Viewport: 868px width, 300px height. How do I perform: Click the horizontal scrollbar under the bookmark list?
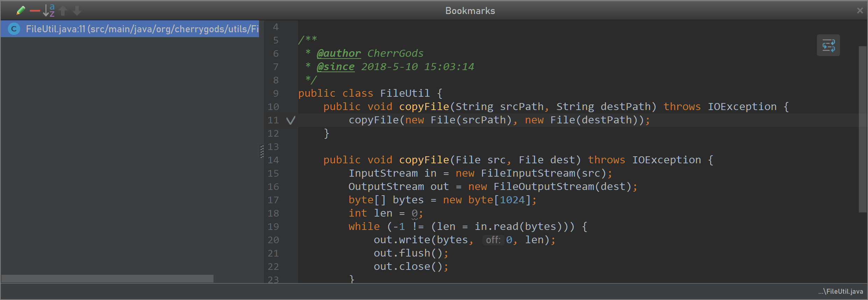tap(107, 279)
